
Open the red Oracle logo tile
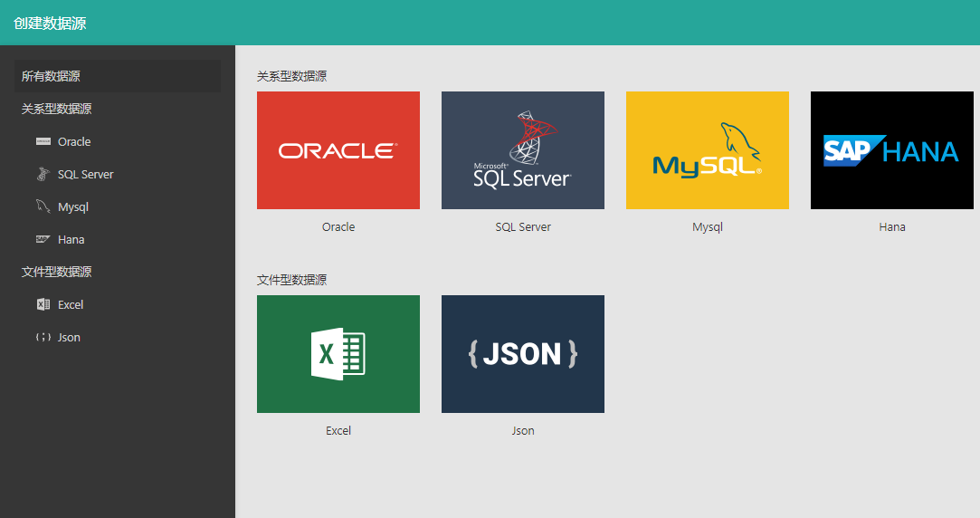tap(338, 150)
